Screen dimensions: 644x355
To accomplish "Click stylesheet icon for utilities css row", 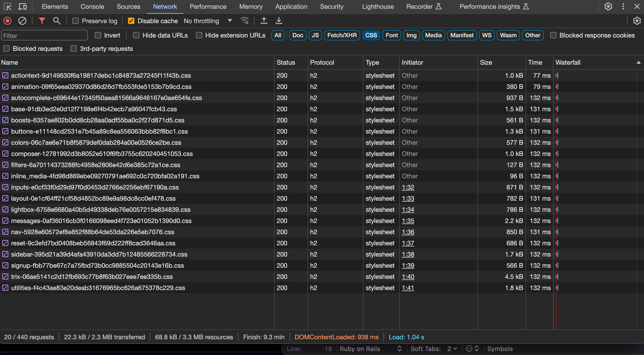I will click(5, 288).
